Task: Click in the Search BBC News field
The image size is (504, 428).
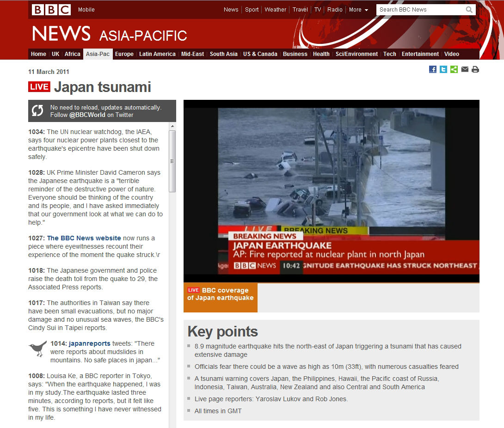Action: coord(421,10)
